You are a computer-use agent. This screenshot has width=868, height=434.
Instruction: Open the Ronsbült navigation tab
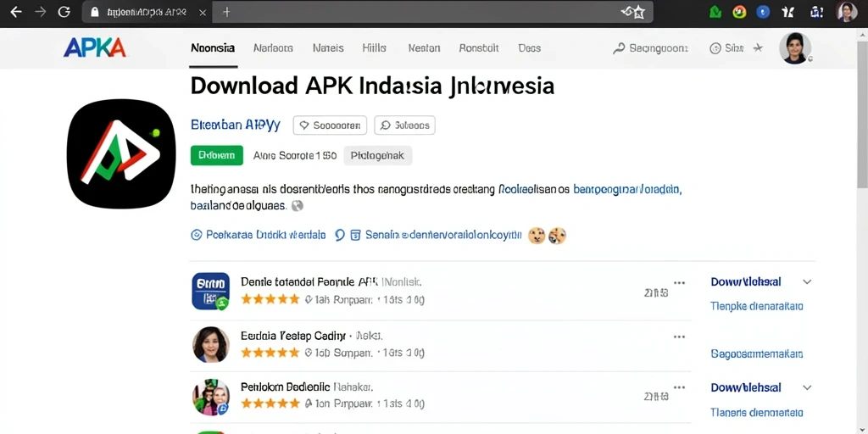tap(479, 48)
